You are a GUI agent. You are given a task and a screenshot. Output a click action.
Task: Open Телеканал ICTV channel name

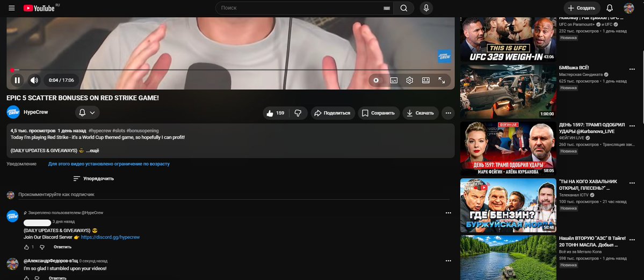coord(574,195)
